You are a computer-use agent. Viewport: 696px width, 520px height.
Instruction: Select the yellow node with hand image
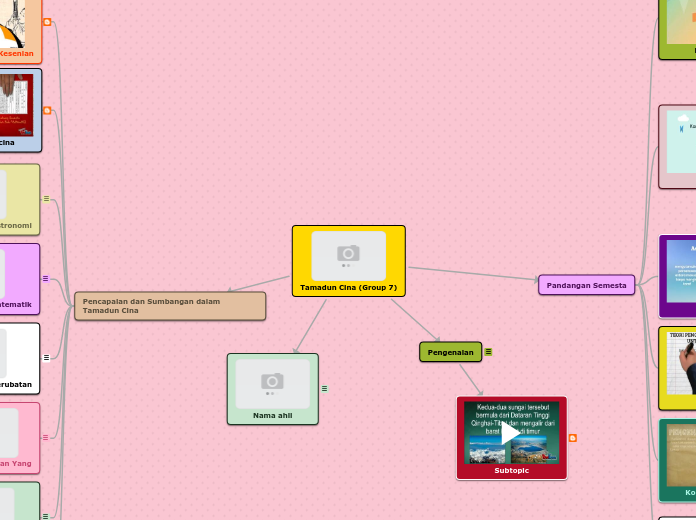tap(679, 367)
